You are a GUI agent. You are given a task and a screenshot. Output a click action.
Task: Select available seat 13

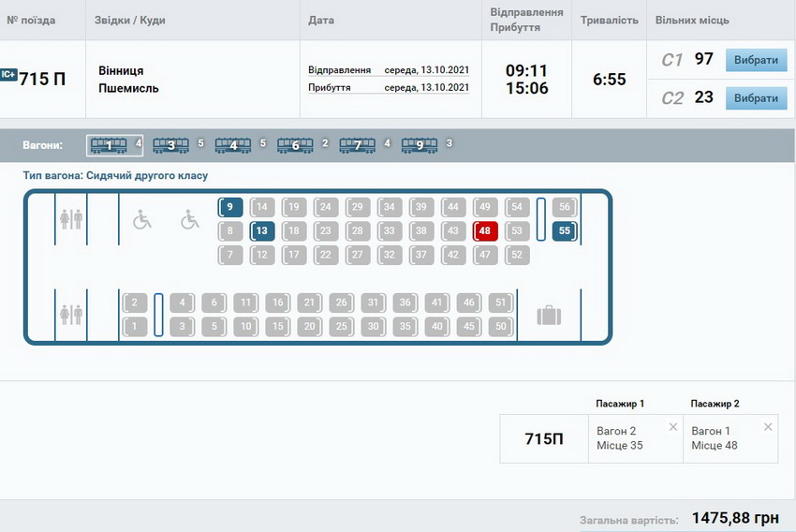[x=262, y=230]
